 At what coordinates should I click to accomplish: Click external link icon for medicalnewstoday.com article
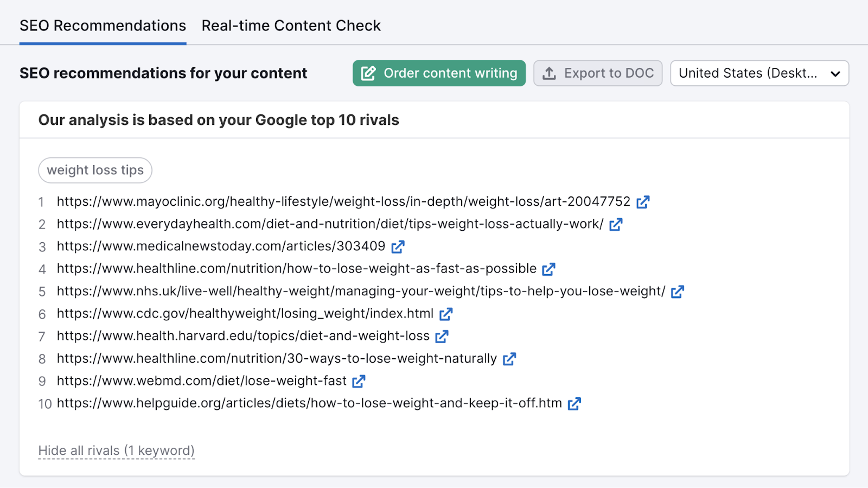click(398, 247)
